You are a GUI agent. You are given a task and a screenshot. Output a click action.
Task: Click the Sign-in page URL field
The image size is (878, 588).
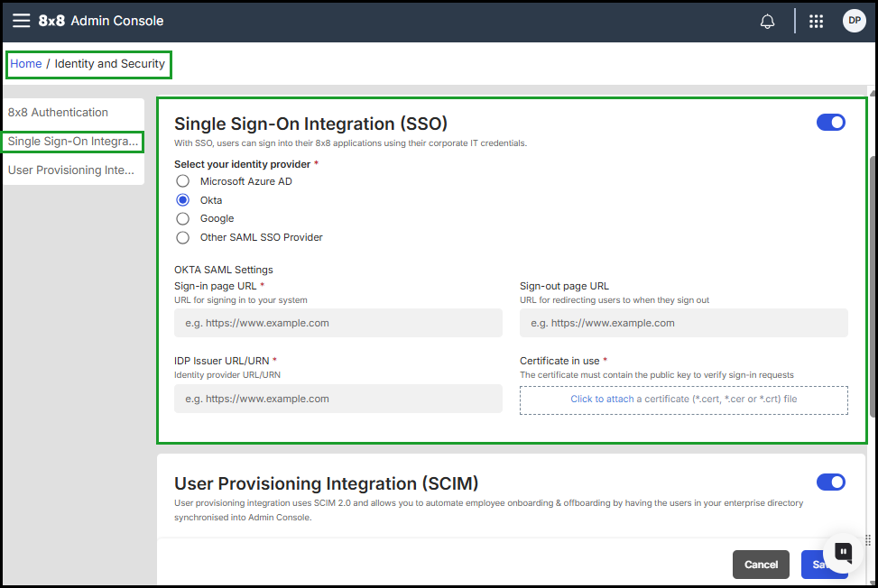click(337, 323)
